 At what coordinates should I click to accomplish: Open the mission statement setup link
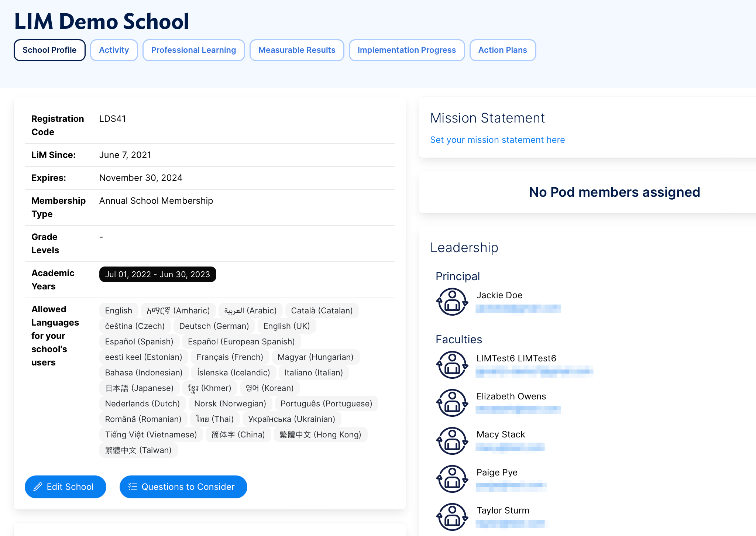(497, 140)
